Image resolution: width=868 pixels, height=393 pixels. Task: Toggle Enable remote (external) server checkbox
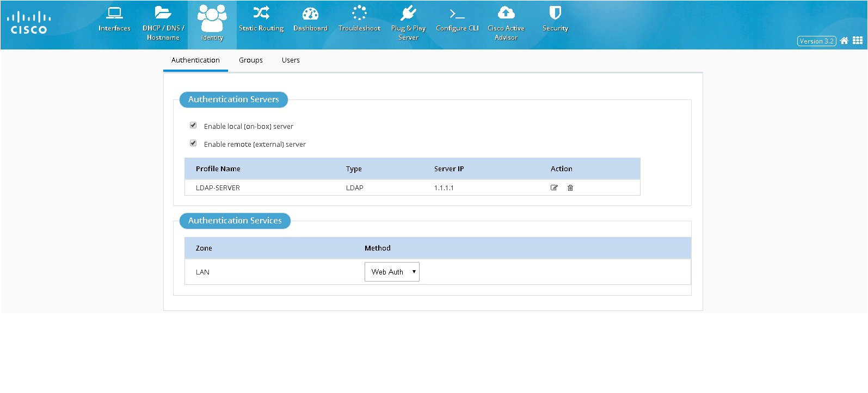(193, 144)
